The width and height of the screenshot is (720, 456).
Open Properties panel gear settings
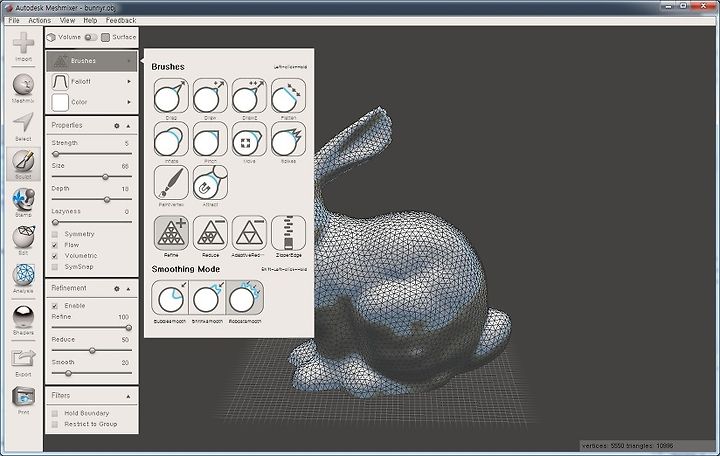click(117, 126)
